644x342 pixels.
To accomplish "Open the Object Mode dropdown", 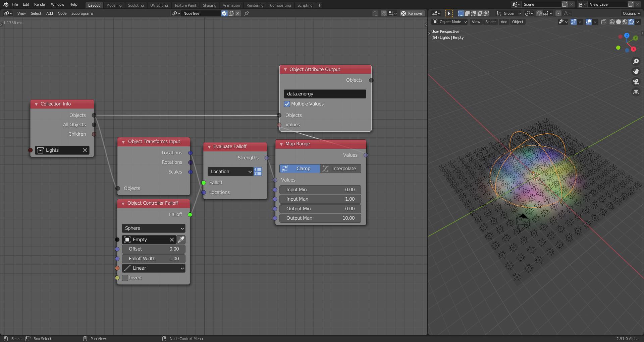I will tap(450, 22).
